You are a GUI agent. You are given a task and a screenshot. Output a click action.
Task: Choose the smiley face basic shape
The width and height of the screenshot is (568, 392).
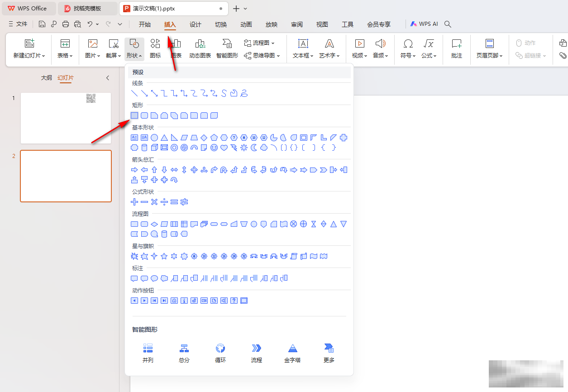click(214, 148)
